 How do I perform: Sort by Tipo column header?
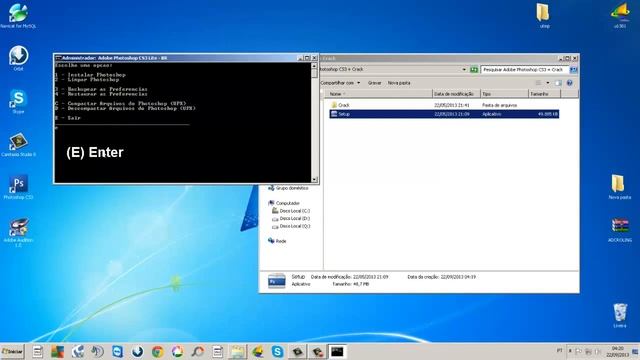(x=504, y=94)
